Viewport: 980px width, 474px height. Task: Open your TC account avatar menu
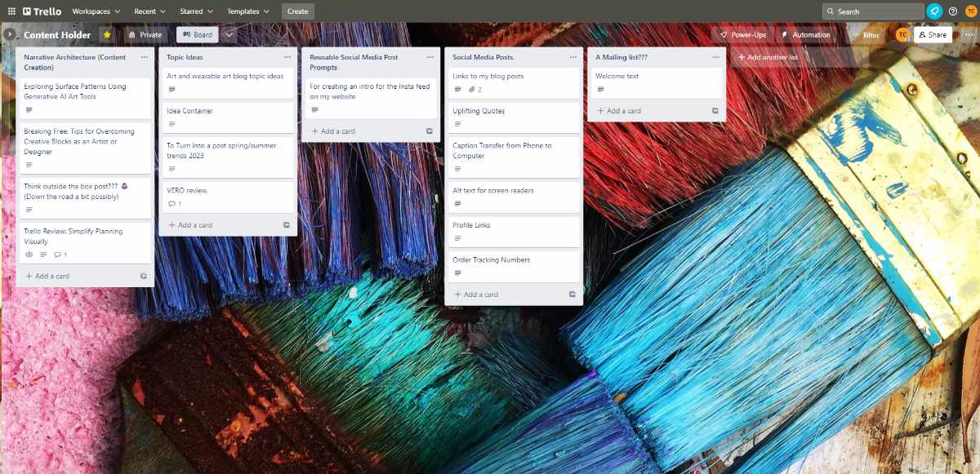tap(970, 11)
